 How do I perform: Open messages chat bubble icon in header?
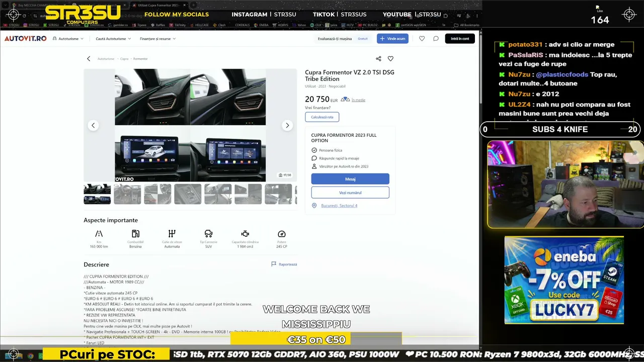[x=436, y=39]
